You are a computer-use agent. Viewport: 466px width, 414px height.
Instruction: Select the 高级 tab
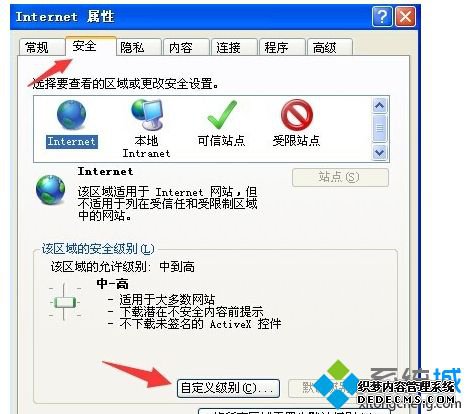point(330,47)
